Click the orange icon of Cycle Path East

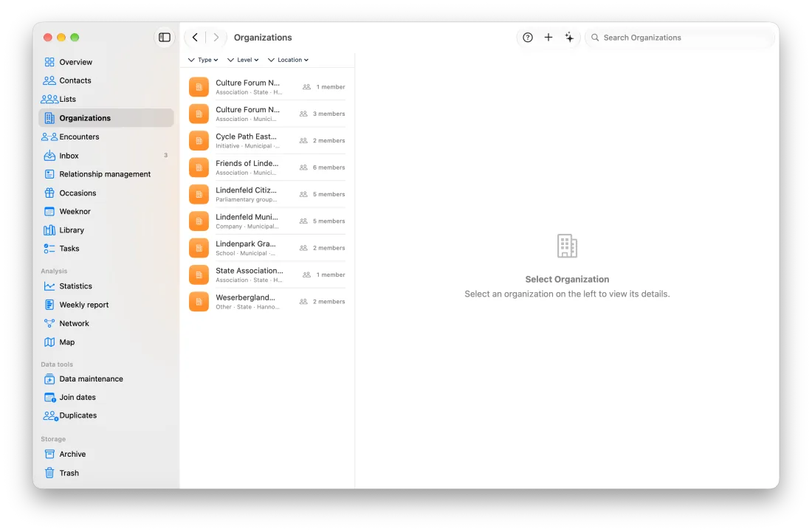(x=199, y=141)
